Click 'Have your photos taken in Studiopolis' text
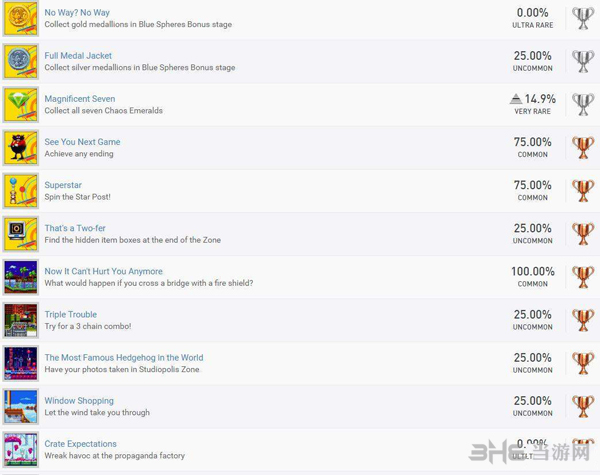600x475 pixels. (x=122, y=369)
